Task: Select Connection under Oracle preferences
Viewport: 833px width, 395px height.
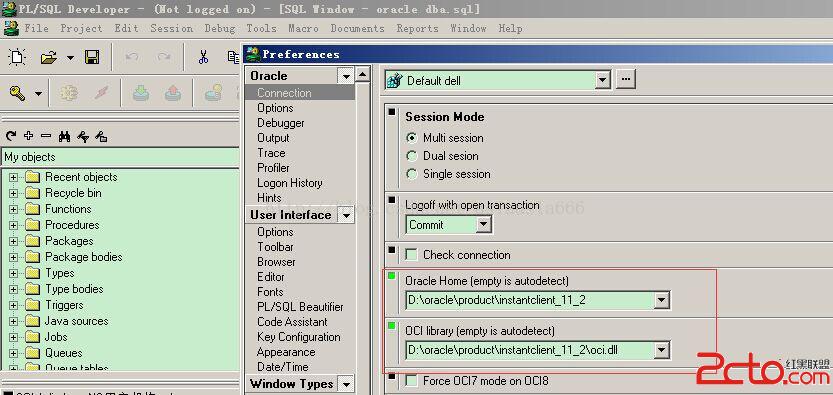Action: point(300,93)
